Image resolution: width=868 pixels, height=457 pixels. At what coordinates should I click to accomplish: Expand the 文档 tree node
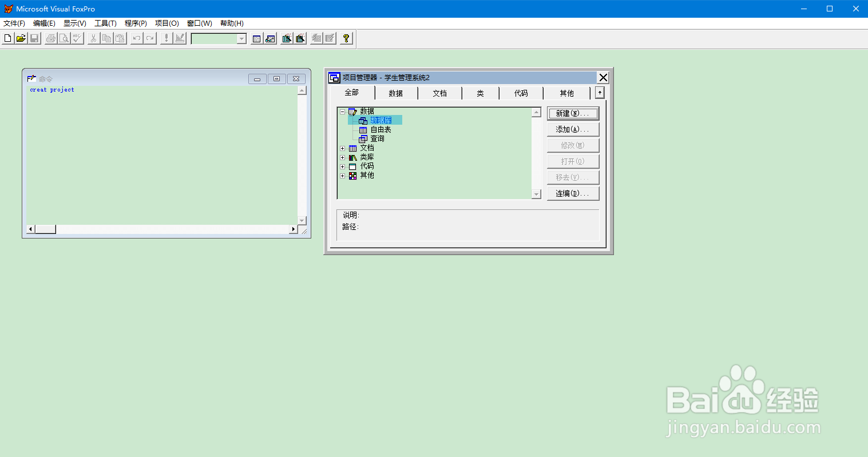point(343,148)
